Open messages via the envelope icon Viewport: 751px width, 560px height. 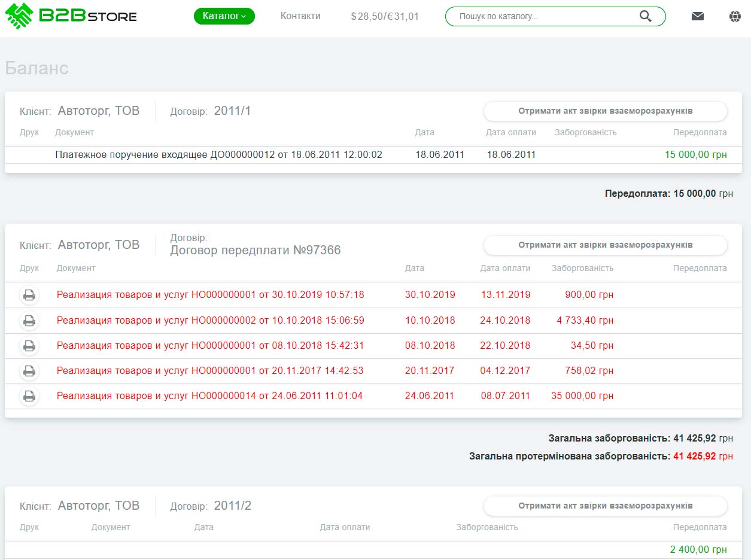click(x=697, y=17)
